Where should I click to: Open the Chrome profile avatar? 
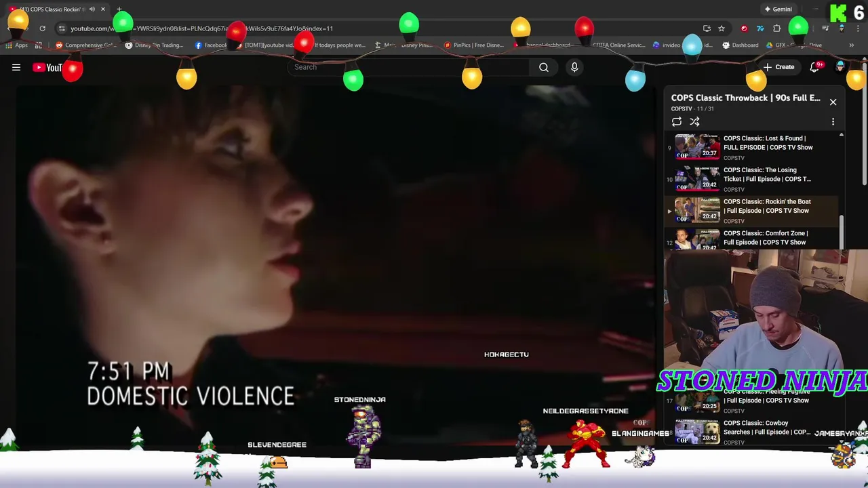point(842,28)
